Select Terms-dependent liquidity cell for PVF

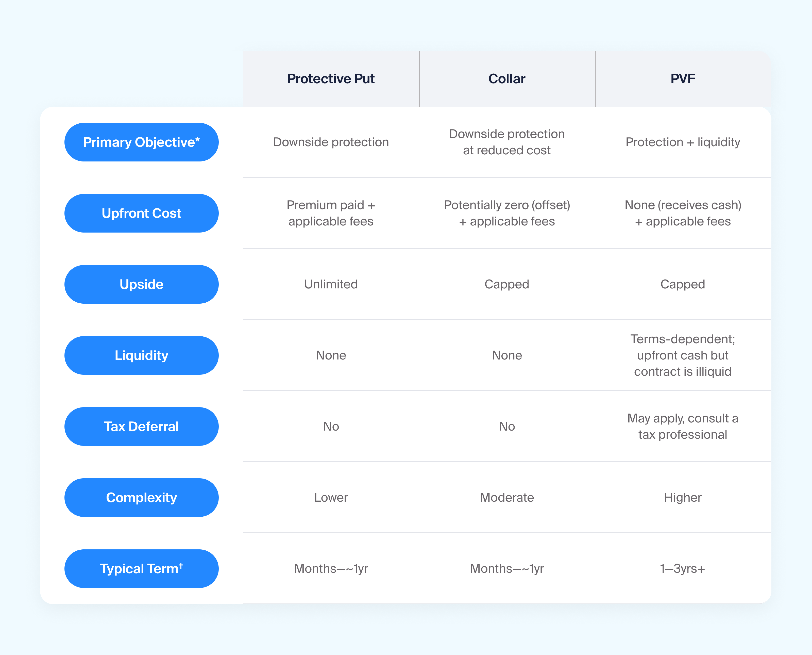coord(683,355)
